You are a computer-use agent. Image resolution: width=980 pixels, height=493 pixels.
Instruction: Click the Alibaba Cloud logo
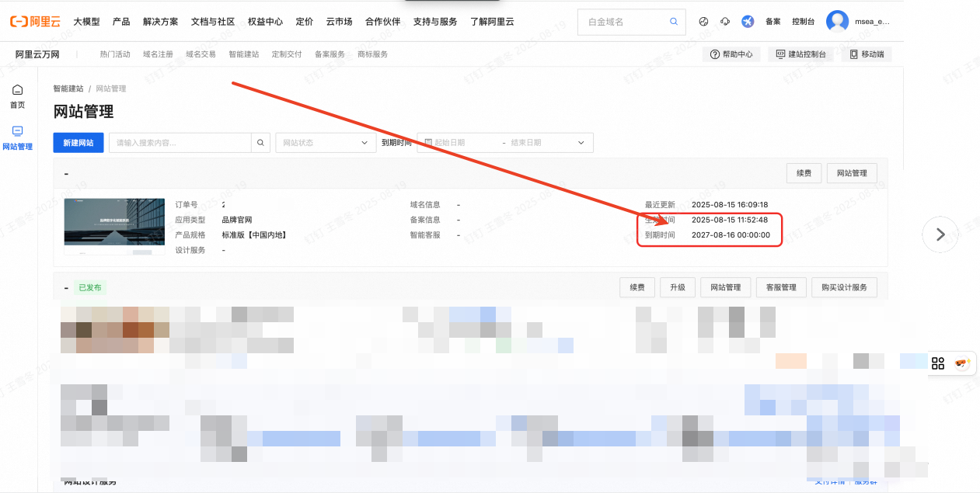click(35, 22)
